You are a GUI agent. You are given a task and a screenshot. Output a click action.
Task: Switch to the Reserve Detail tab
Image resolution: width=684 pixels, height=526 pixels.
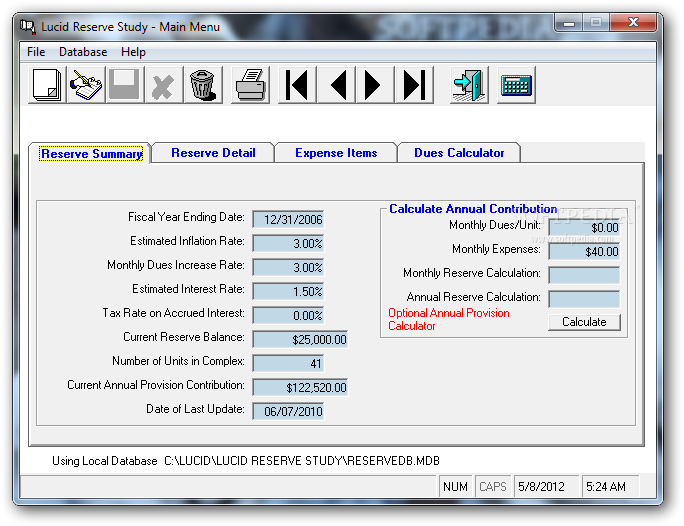tap(213, 153)
